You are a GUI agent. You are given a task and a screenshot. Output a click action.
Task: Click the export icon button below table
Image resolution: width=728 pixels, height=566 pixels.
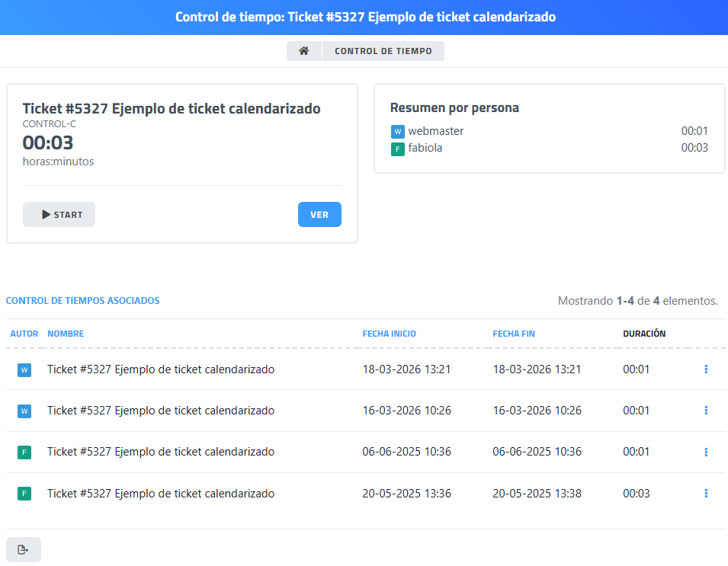(23, 549)
